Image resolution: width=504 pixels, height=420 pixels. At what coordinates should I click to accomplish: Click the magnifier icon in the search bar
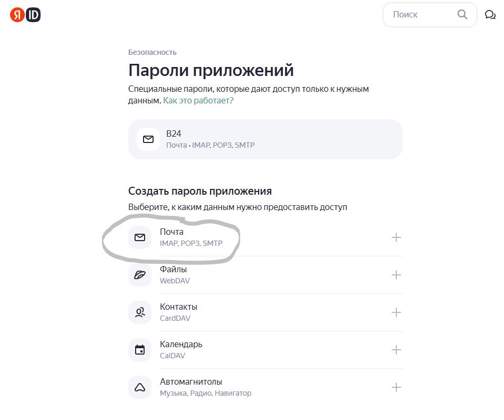pos(462,14)
